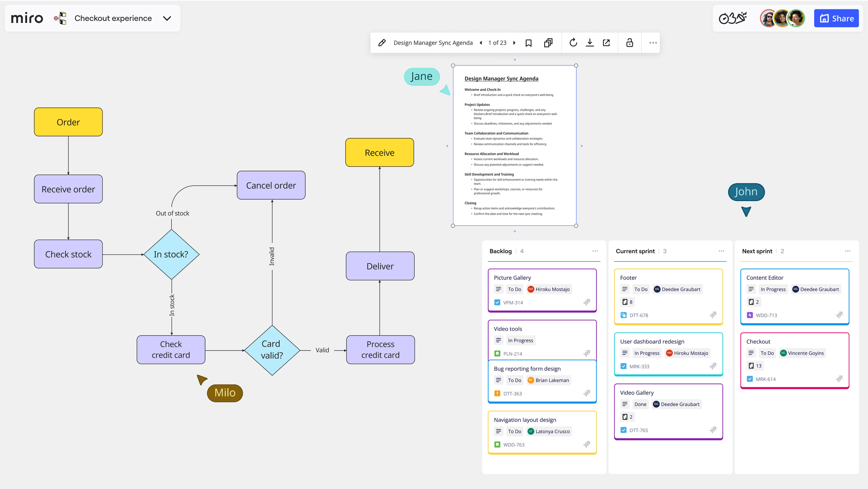Expand the Checkout experience board title
Screen dimensions: 868x489
click(x=167, y=18)
